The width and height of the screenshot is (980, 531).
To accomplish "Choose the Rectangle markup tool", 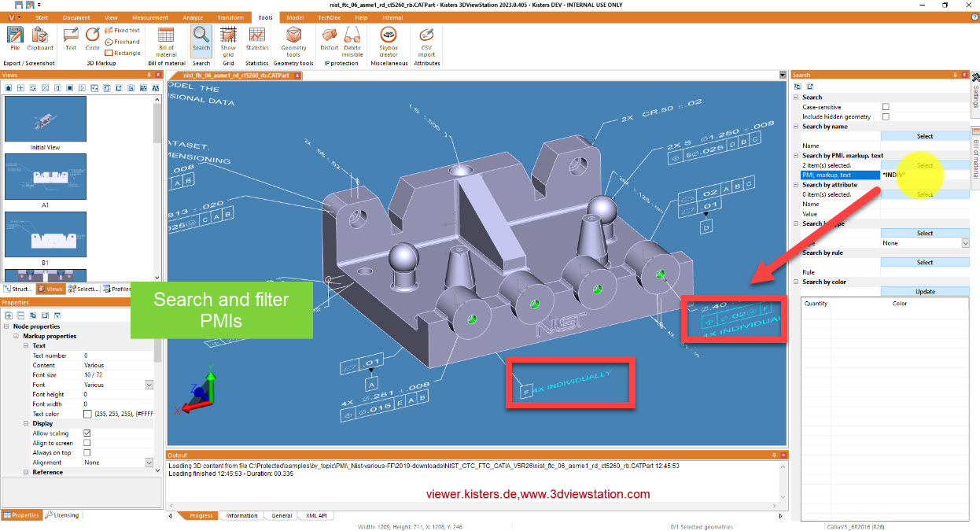I will pos(122,53).
